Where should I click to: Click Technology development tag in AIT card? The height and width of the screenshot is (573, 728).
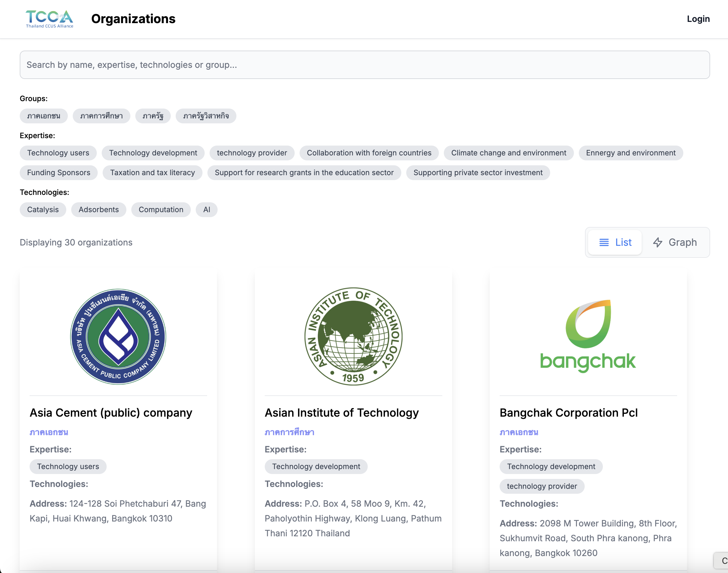coord(316,467)
